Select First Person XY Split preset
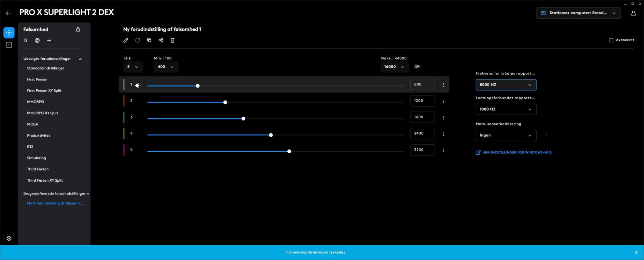This screenshot has height=260, width=644. pos(44,91)
